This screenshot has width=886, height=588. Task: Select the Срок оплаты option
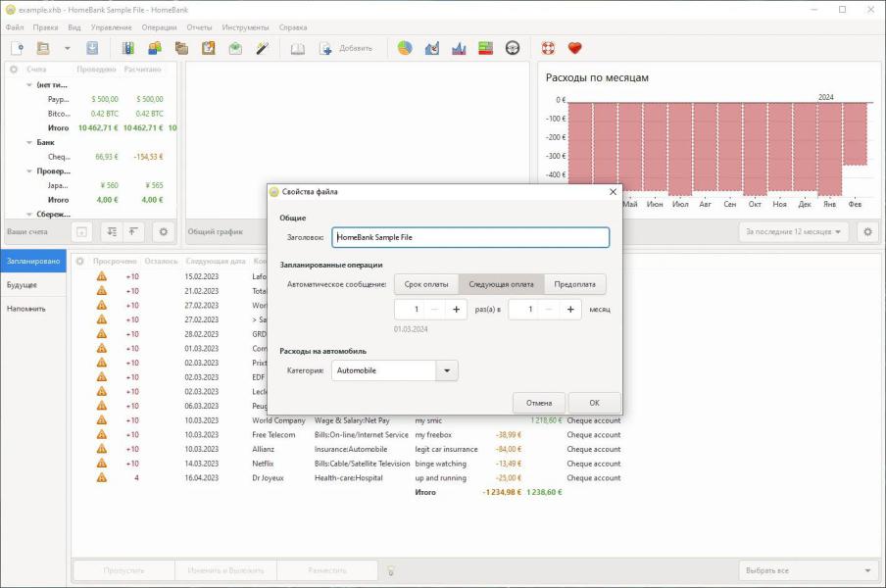tap(426, 284)
